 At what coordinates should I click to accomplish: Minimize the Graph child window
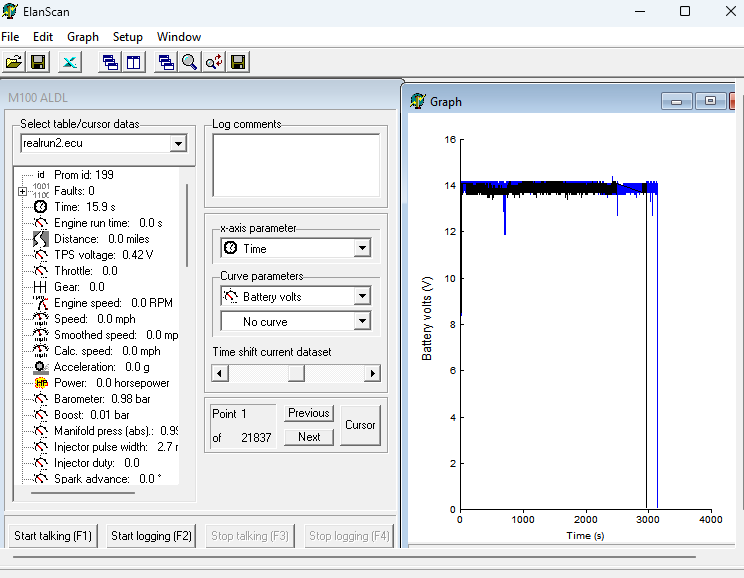(677, 101)
